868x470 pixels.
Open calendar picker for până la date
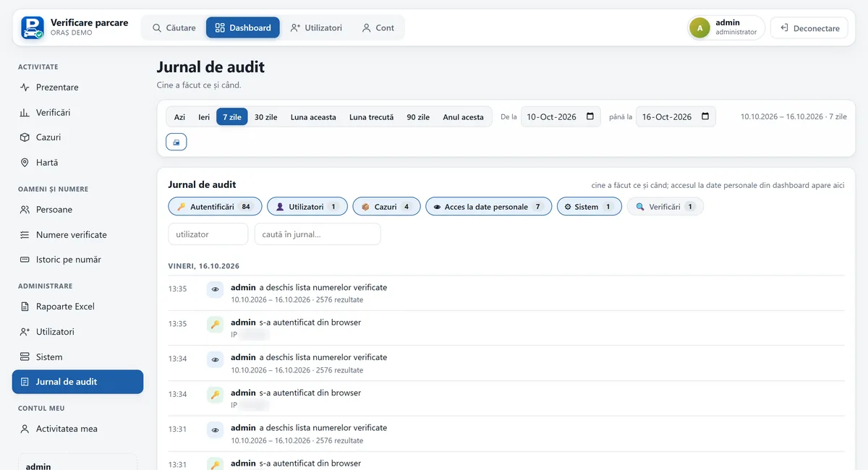pos(705,116)
